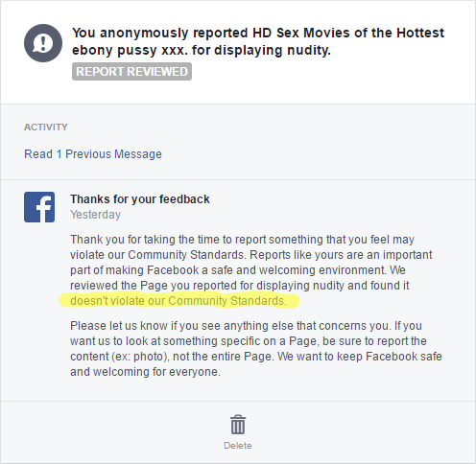This screenshot has width=476, height=464.
Task: Open Read 1 Previous Message
Action: 93,154
